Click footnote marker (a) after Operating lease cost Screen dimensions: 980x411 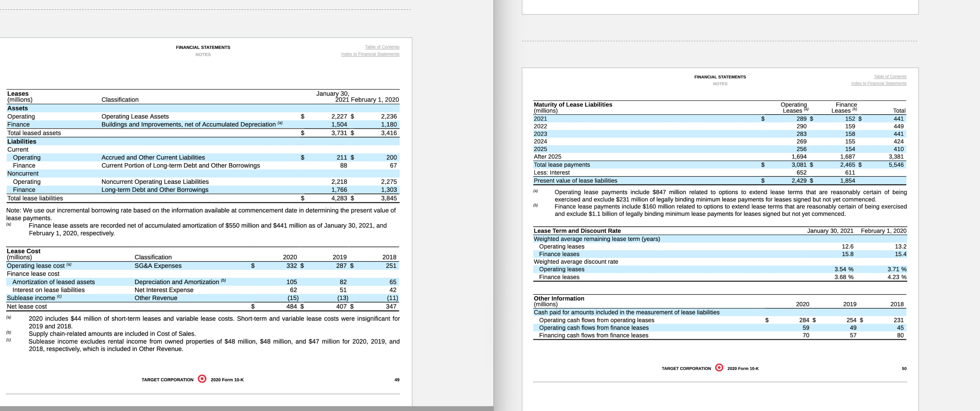70,264
